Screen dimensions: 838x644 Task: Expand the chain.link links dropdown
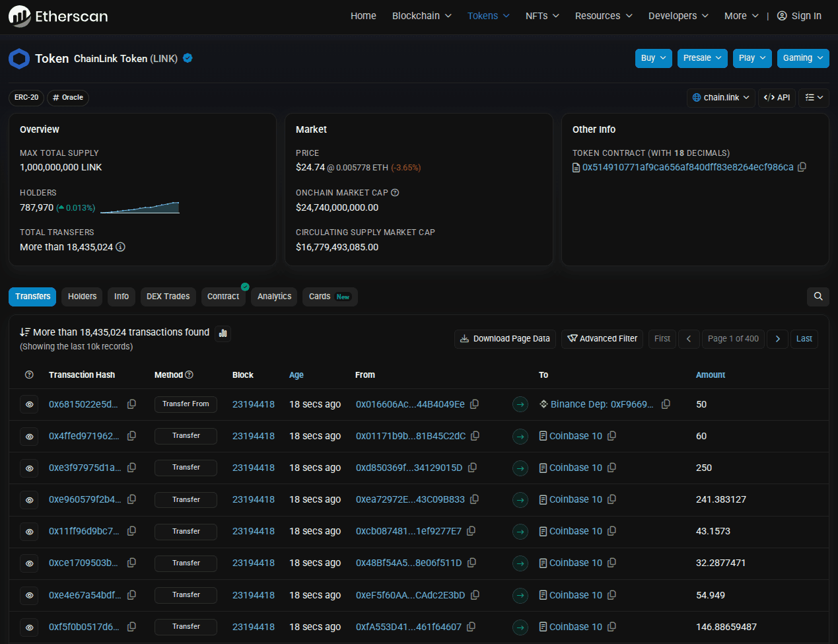tap(721, 97)
